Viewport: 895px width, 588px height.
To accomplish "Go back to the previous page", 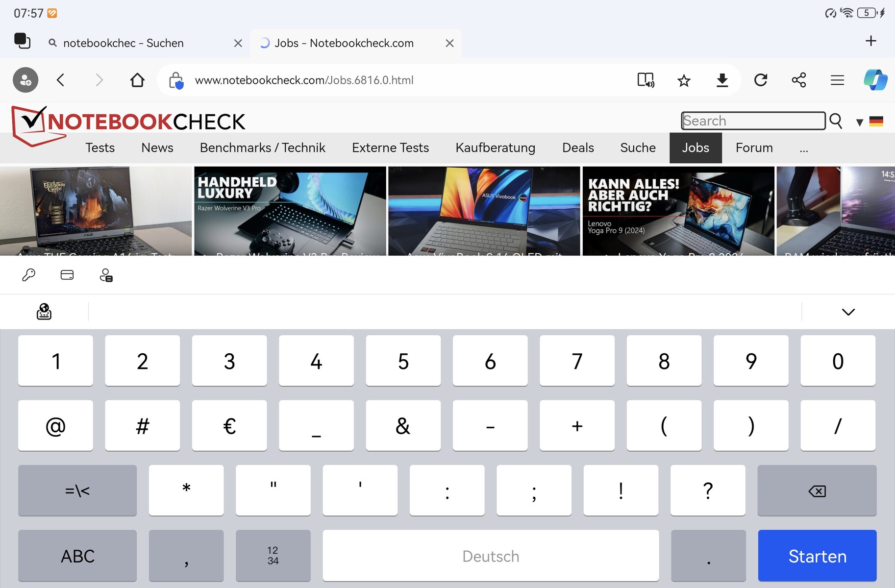I will point(61,80).
